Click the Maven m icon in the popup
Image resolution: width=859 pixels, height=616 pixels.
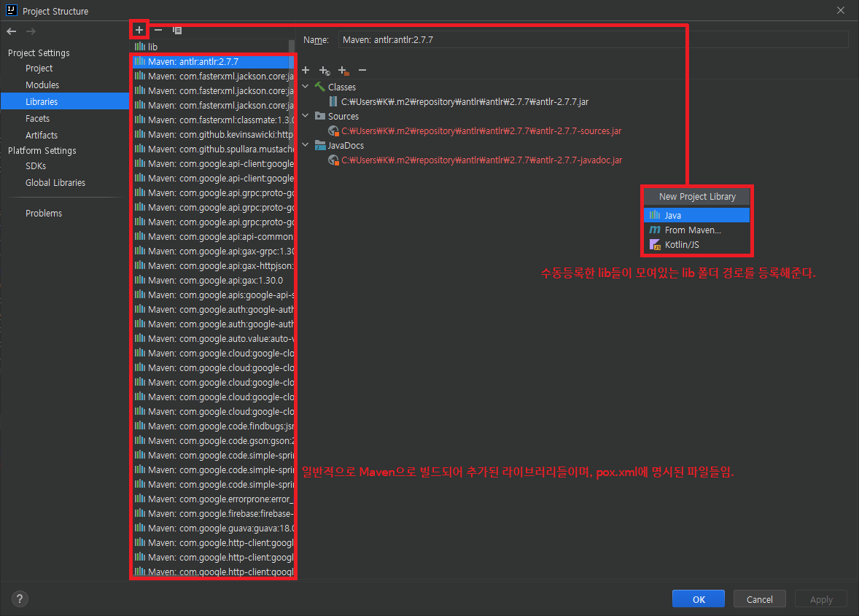pyautogui.click(x=655, y=230)
